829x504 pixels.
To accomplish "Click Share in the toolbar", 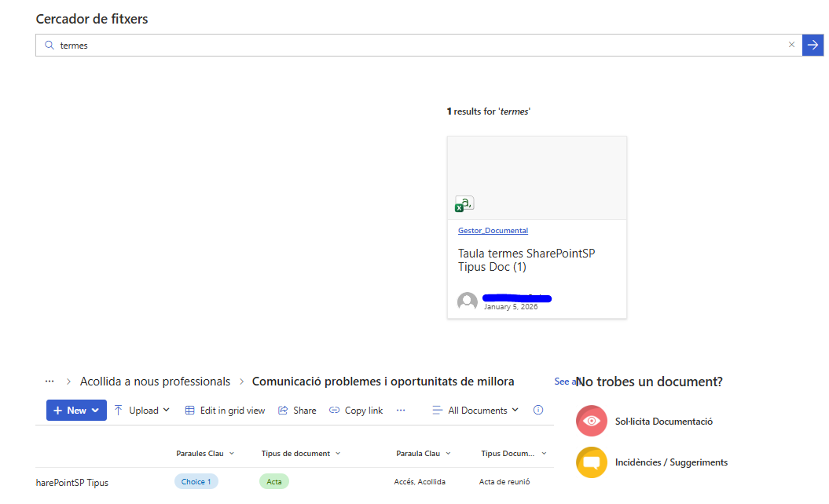I will click(x=297, y=411).
